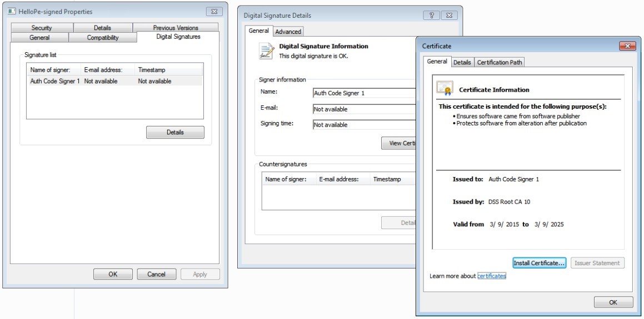
Task: Switch to the Certification Path tab
Action: click(500, 63)
